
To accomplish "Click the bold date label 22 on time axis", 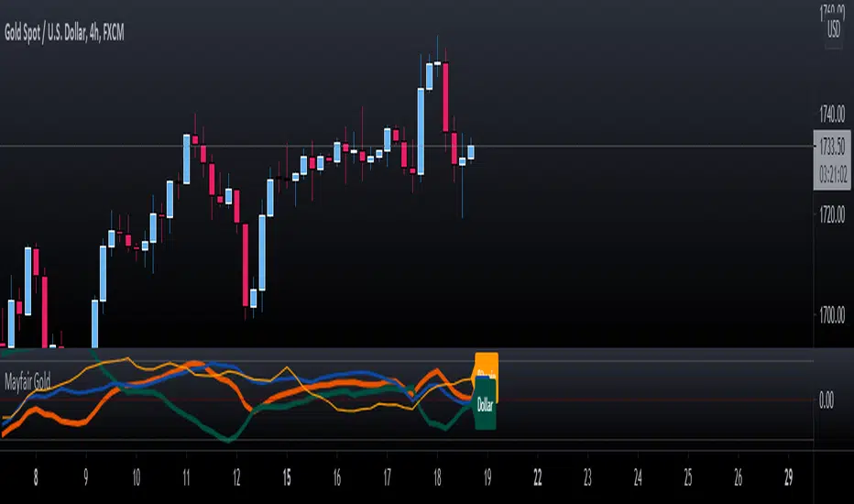I will tap(538, 477).
